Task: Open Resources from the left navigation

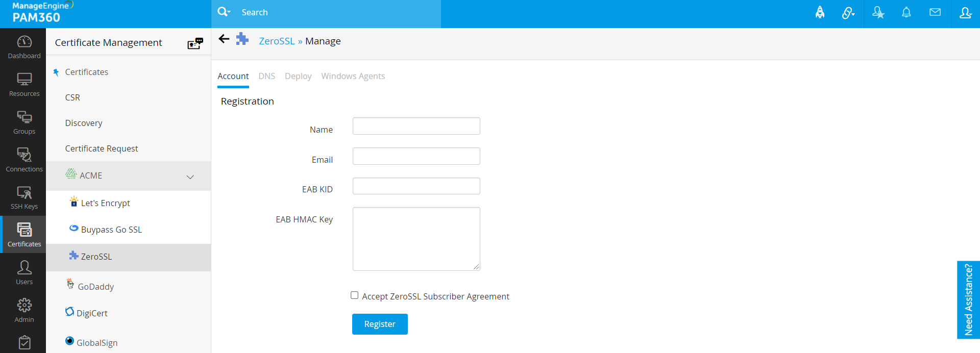Action: [x=24, y=85]
